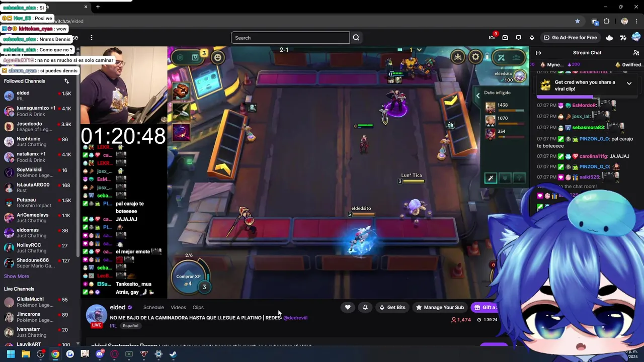644x362 pixels.
Task: Open Prime loot crown icon with badge
Action: [492, 37]
